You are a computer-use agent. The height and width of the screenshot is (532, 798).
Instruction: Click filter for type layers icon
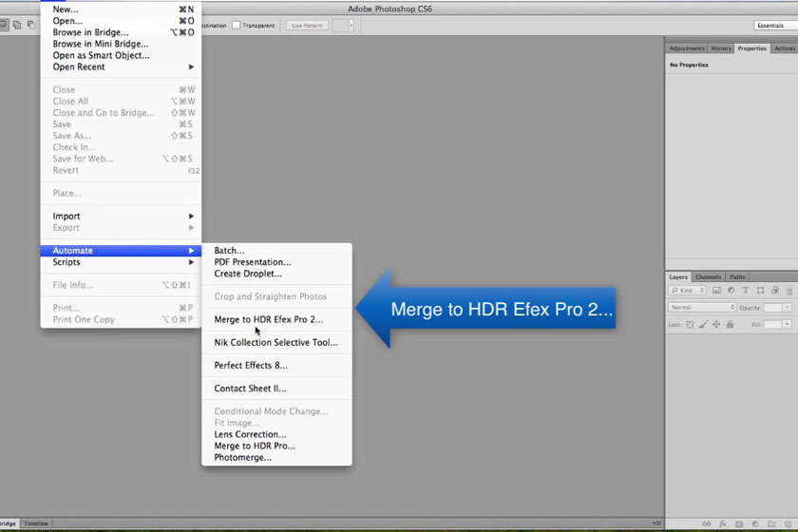(746, 290)
